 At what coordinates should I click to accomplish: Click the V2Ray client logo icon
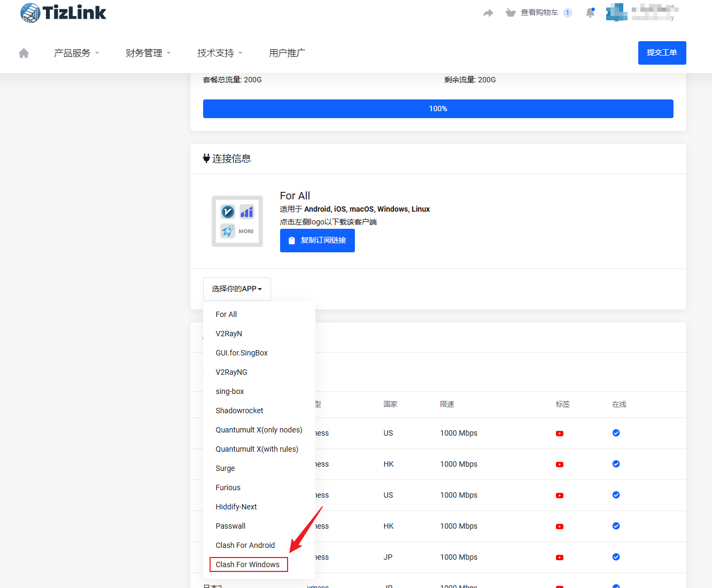pos(228,212)
